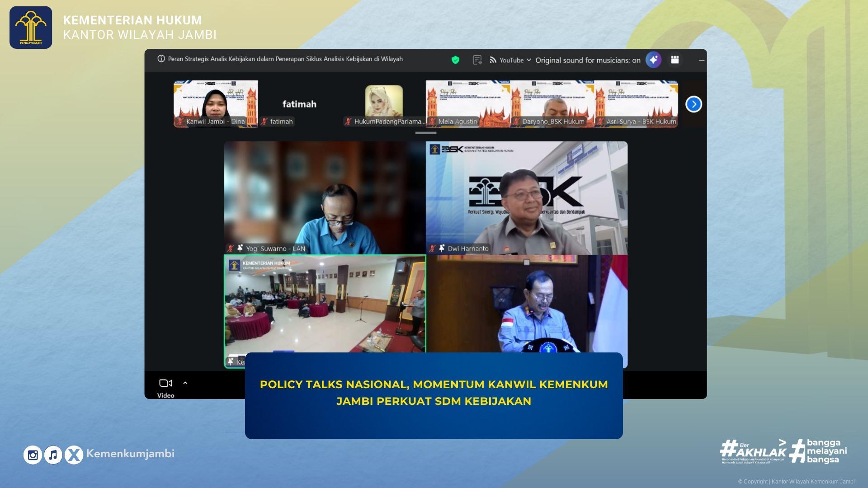Open the transcript captions icon
This screenshot has height=488, width=868.
477,60
